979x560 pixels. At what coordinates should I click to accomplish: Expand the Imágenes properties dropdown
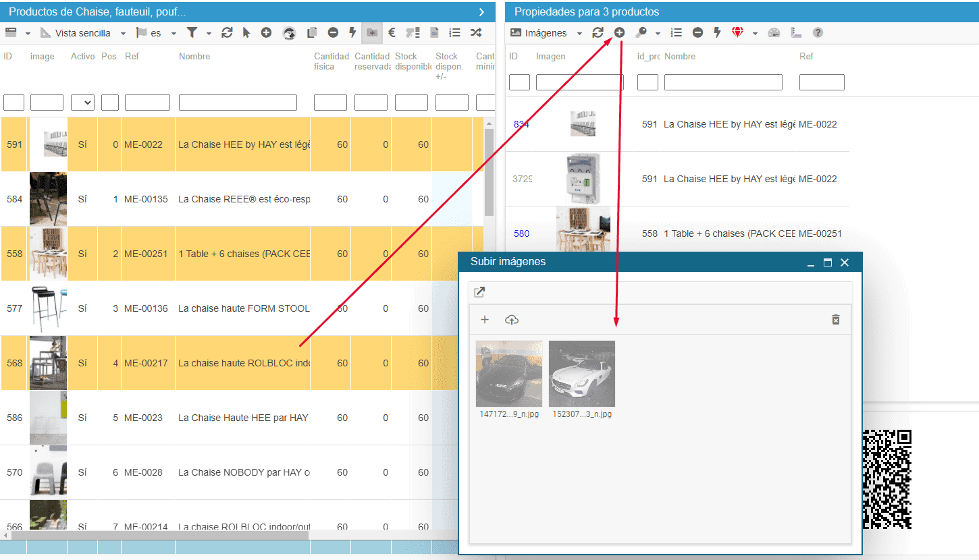547,33
